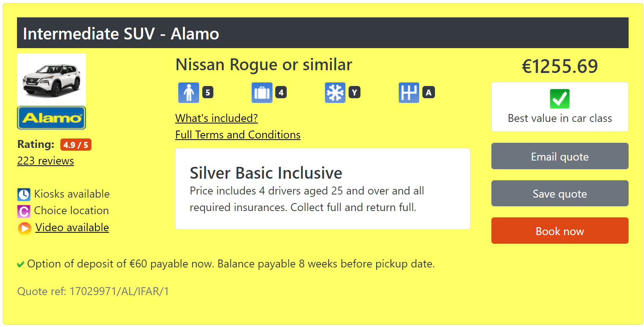Click the passenger capacity person icon
The width and height of the screenshot is (644, 327).
pyautogui.click(x=189, y=93)
